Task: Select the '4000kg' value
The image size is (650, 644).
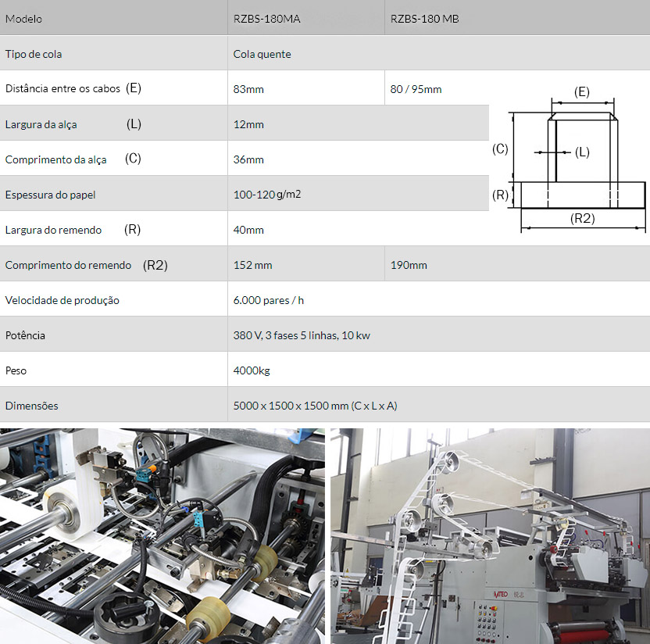Action: click(x=252, y=370)
